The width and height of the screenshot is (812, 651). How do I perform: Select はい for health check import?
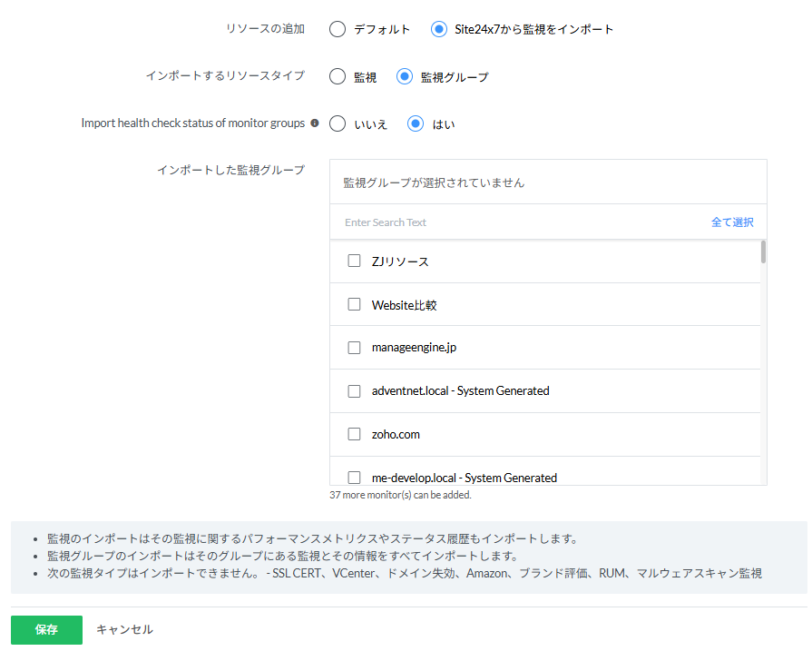(x=416, y=123)
